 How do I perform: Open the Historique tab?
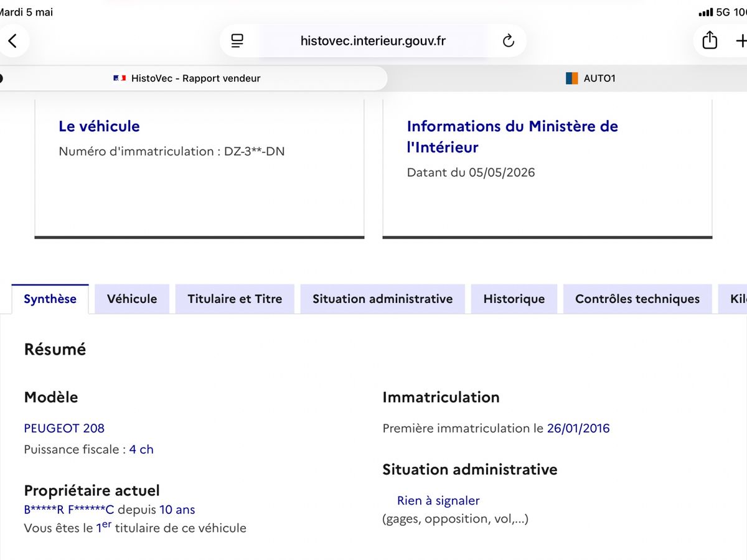point(514,299)
